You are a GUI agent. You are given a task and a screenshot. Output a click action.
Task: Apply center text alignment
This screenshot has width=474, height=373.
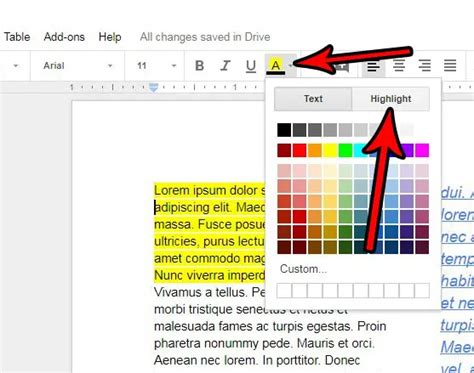pyautogui.click(x=399, y=66)
